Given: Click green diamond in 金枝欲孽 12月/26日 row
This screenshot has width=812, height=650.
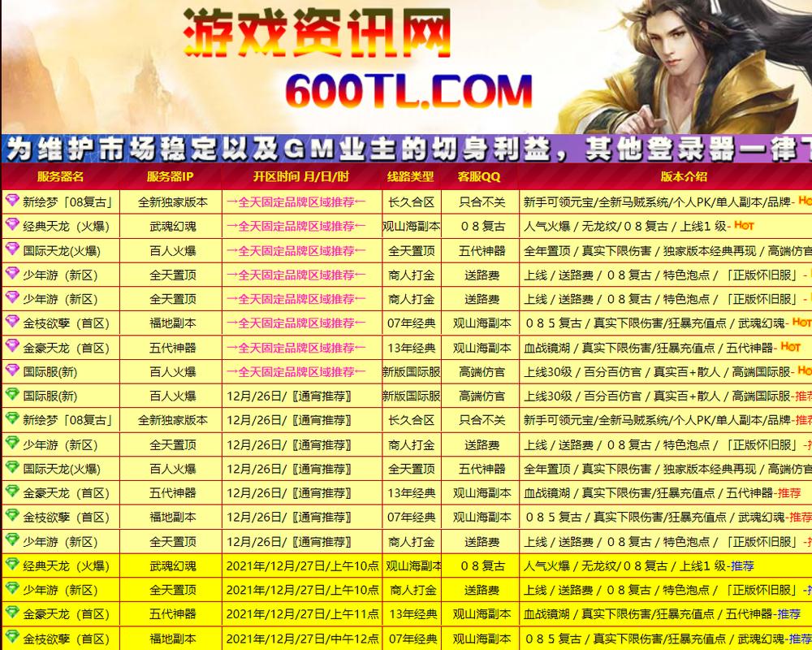Looking at the screenshot, I should pos(12,515).
